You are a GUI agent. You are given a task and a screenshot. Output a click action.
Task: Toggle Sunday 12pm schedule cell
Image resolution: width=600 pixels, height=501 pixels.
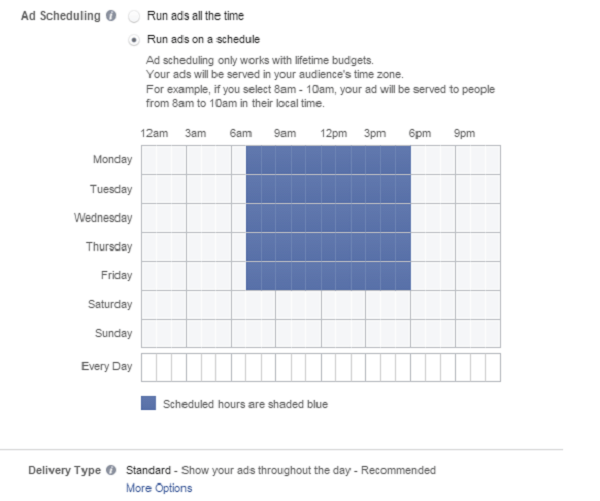pos(328,333)
